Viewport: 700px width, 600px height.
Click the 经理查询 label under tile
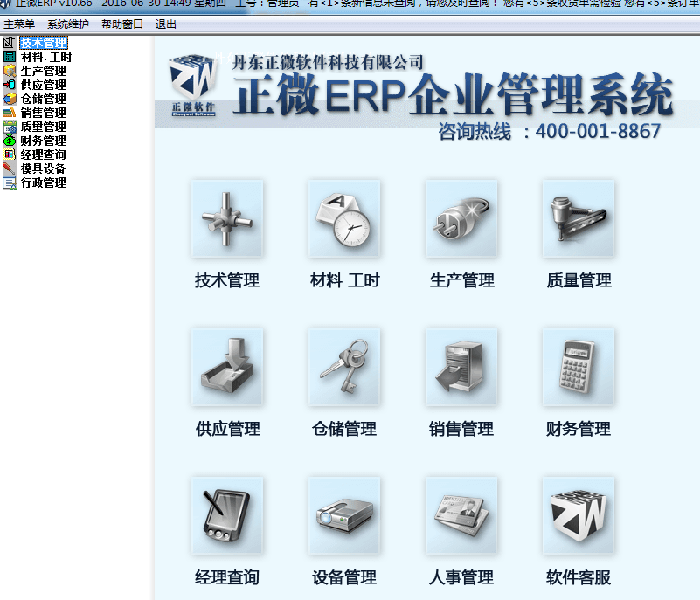click(x=227, y=577)
